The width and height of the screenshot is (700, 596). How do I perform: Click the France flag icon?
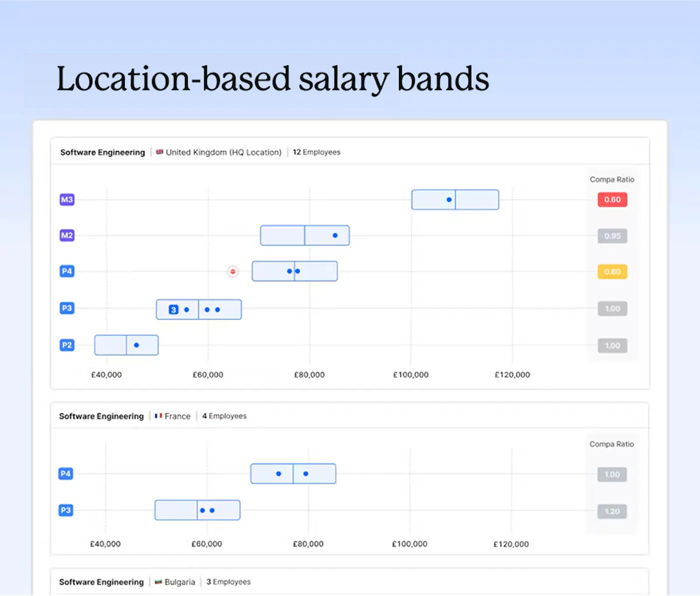click(158, 416)
